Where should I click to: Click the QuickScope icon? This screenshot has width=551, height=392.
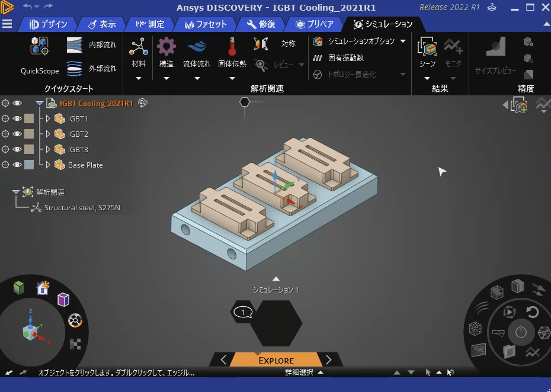pyautogui.click(x=39, y=46)
